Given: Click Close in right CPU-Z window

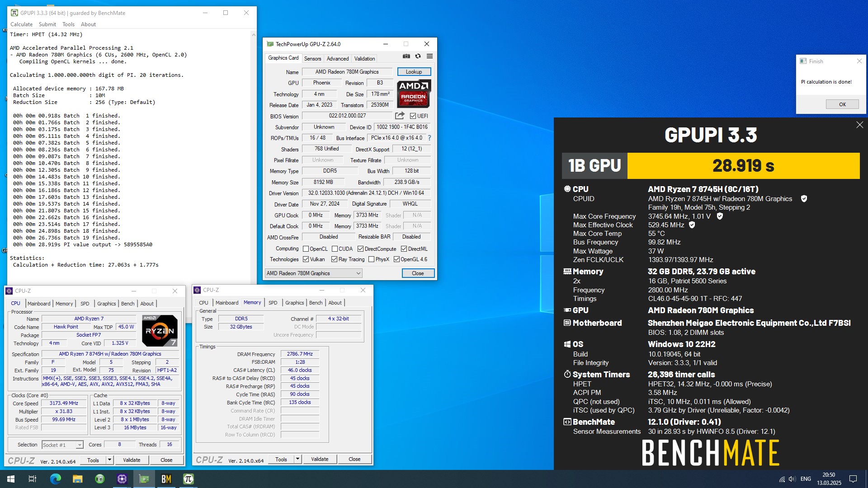Looking at the screenshot, I should (354, 459).
